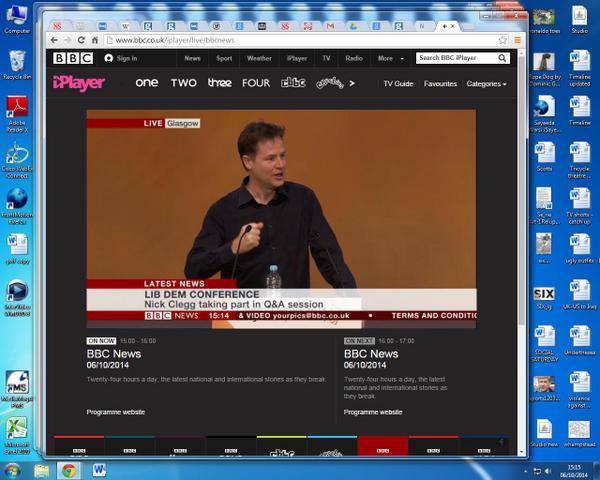Open News in BBC navigation
Screen dimensions: 600x480
pos(192,59)
